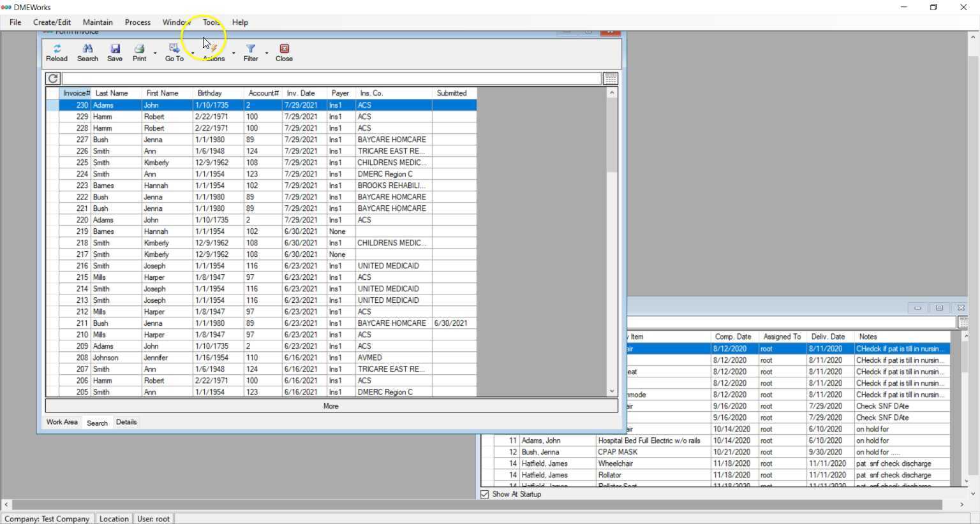
Task: Expand the Actions dropdown arrow
Action: tap(234, 54)
